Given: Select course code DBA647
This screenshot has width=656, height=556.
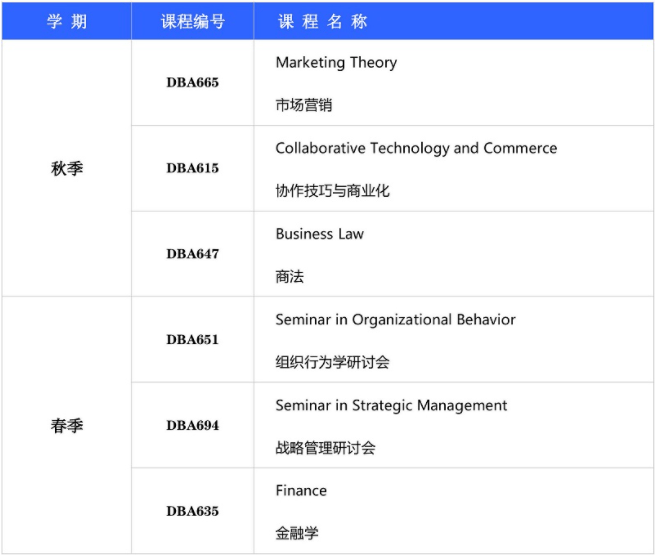Looking at the screenshot, I should (192, 254).
